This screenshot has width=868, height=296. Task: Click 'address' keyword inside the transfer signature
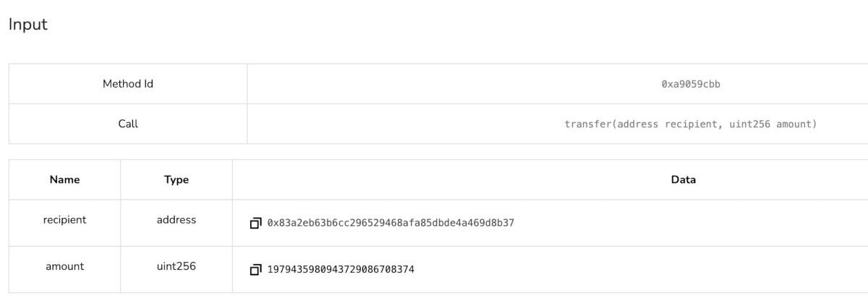click(x=637, y=124)
